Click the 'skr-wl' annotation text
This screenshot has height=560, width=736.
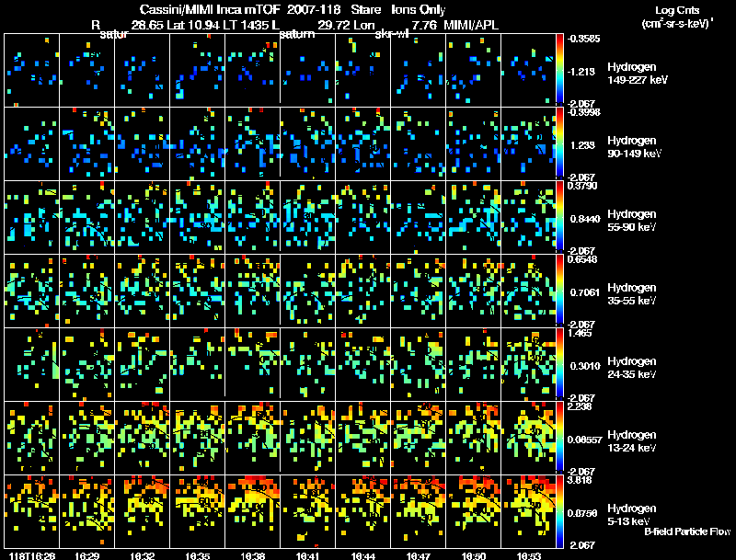pos(392,34)
